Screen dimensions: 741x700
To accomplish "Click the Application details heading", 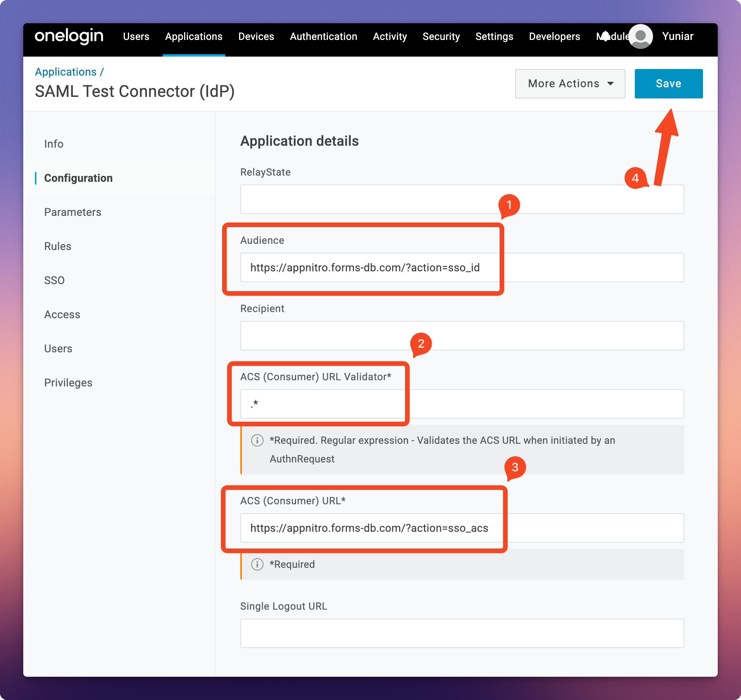I will point(300,141).
